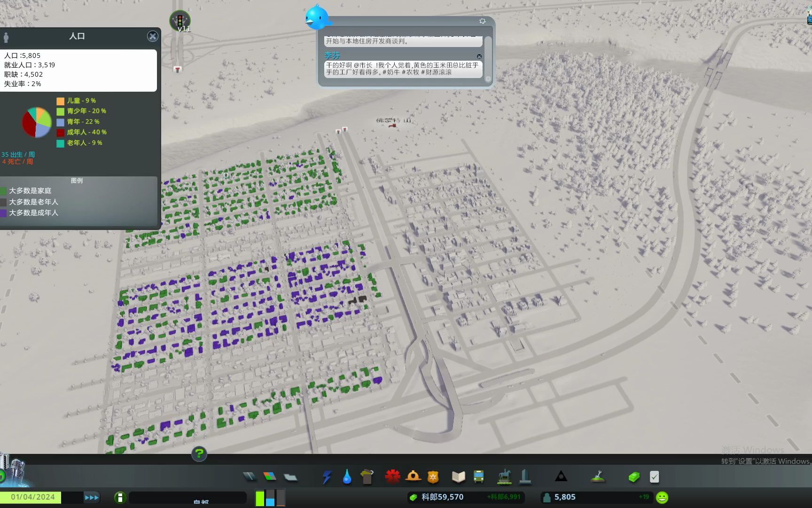Screen dimensions: 812x508
Task: Click the 科郎59,570 treasury balance
Action: (442, 497)
